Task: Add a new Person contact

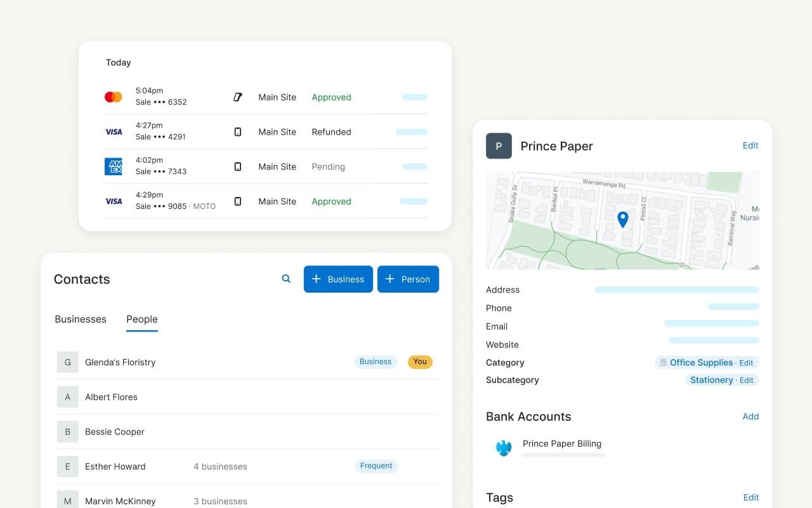Action: coord(408,279)
